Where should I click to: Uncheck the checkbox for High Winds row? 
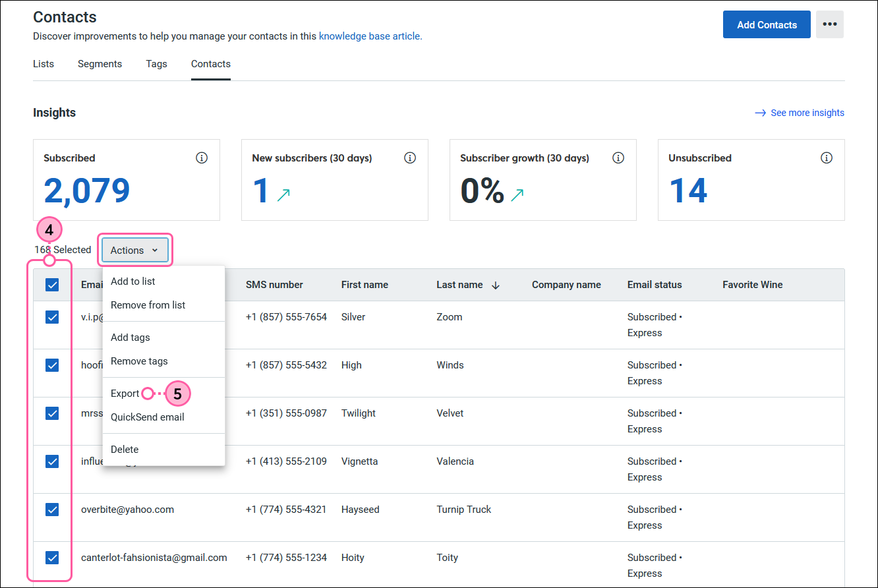click(52, 365)
